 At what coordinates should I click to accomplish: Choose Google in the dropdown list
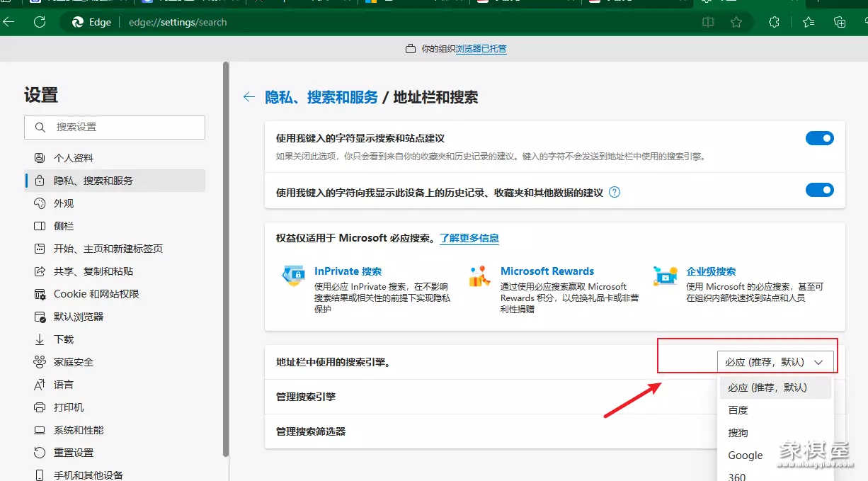coord(745,455)
